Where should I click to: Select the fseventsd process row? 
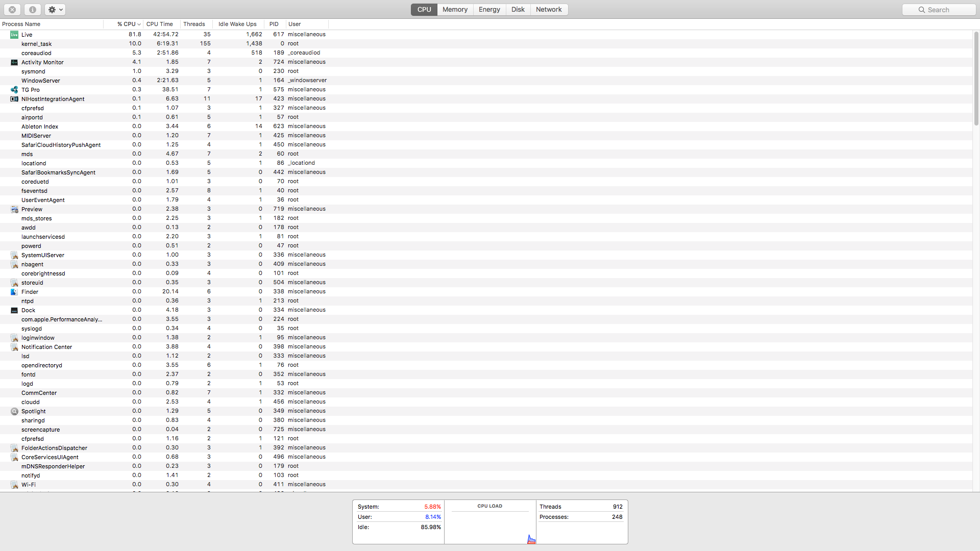point(486,191)
